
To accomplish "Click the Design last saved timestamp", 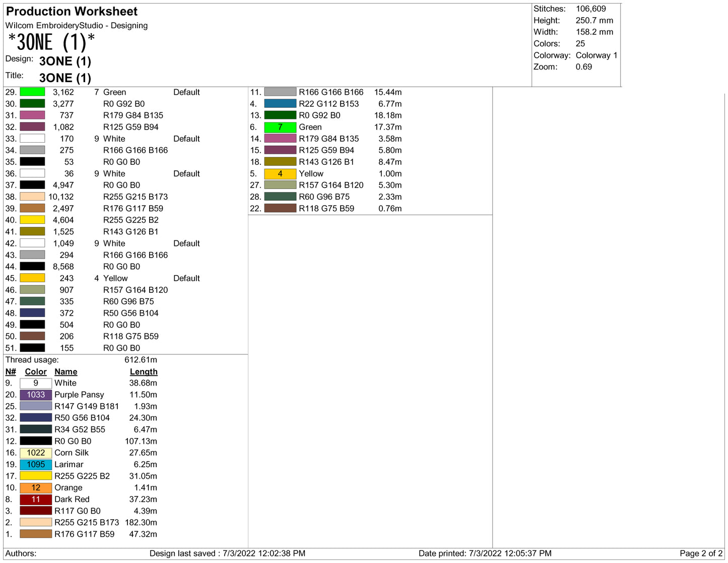I will click(x=227, y=553).
